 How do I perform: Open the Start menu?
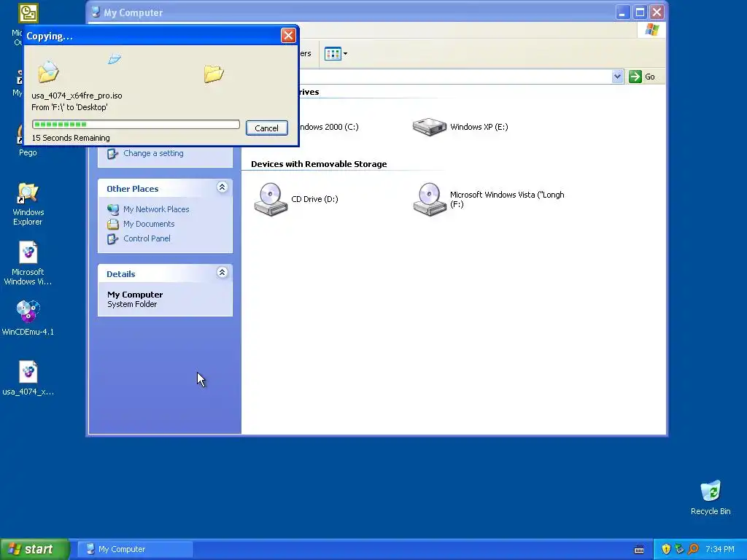click(34, 549)
